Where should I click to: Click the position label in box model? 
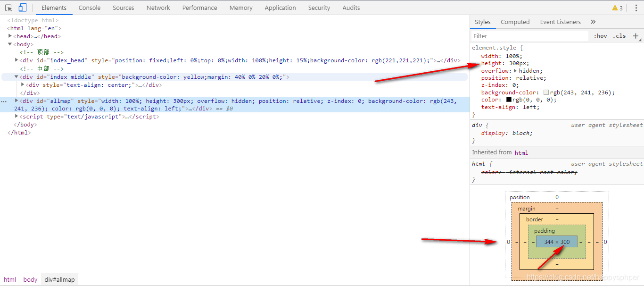pyautogui.click(x=520, y=197)
